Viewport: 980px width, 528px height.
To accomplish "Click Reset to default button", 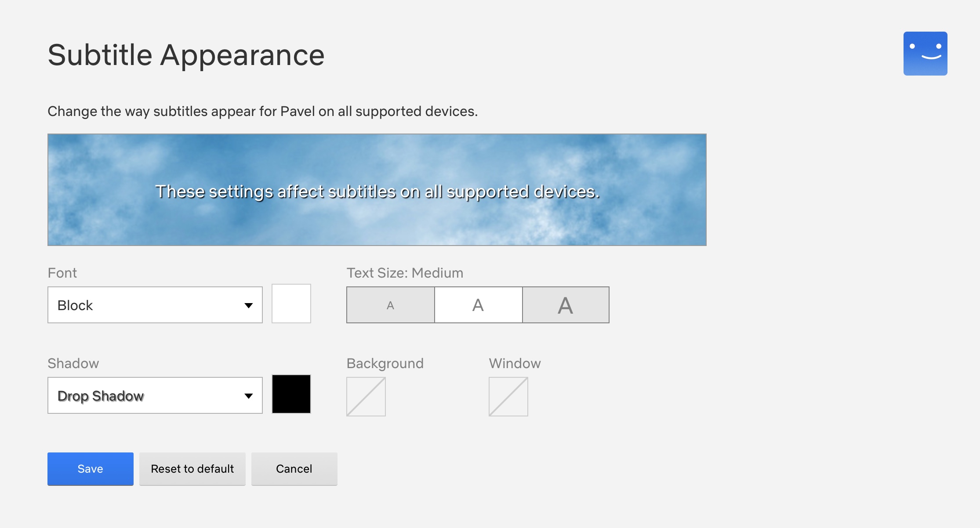I will coord(192,469).
